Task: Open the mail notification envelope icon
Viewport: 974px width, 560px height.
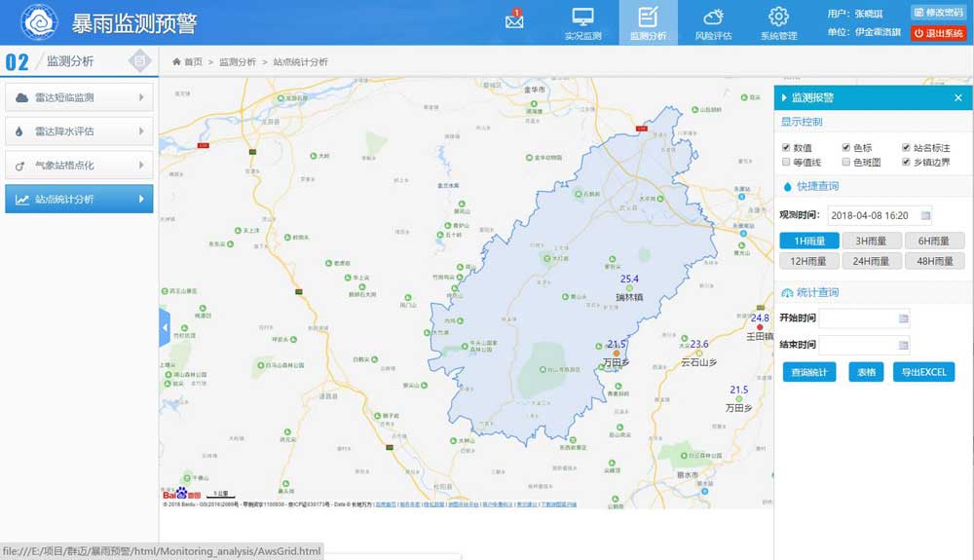Action: (x=514, y=20)
